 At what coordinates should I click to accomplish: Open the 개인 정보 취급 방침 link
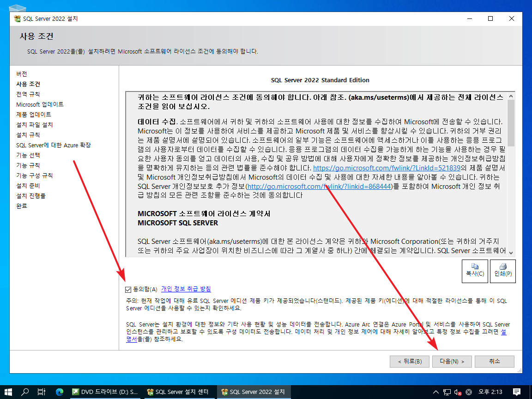[x=186, y=289]
